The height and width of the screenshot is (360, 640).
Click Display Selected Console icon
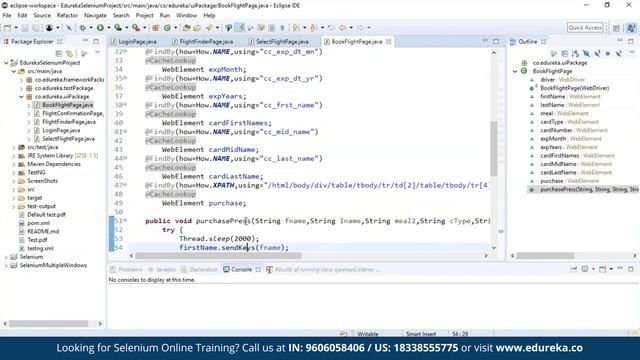click(x=585, y=269)
